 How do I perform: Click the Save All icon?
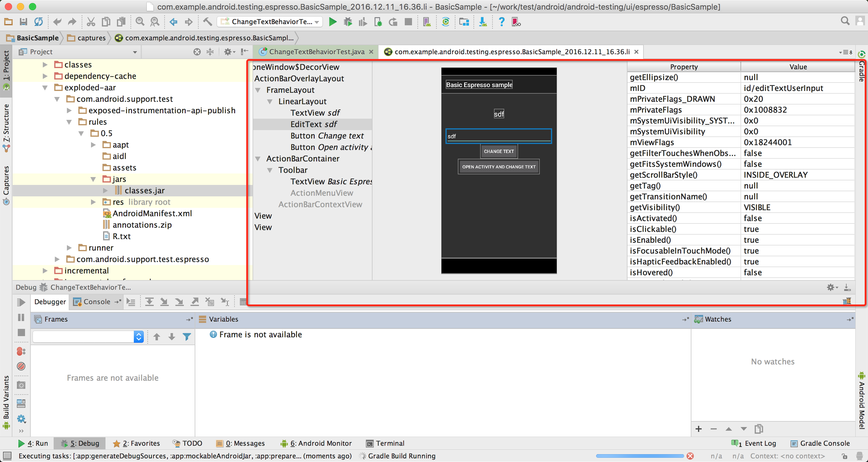tap(23, 22)
